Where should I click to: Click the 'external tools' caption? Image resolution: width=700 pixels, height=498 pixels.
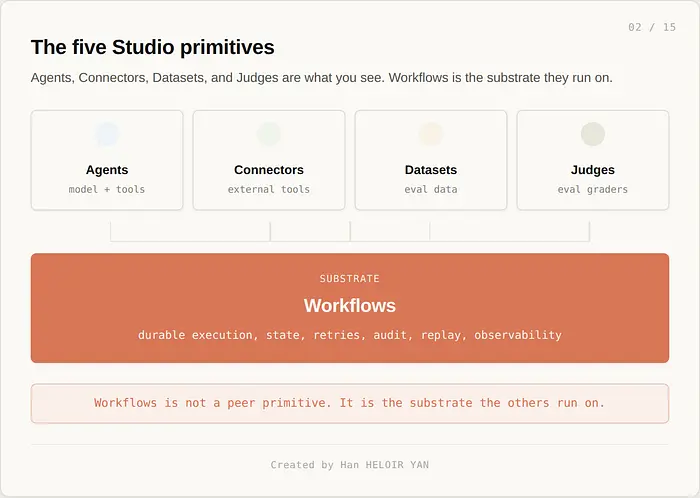[x=269, y=189]
